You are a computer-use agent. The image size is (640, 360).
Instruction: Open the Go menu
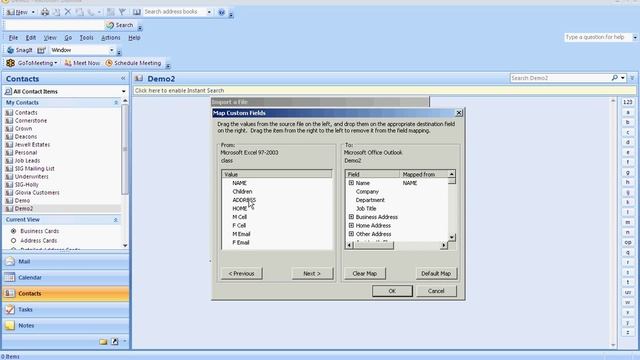tap(68, 38)
